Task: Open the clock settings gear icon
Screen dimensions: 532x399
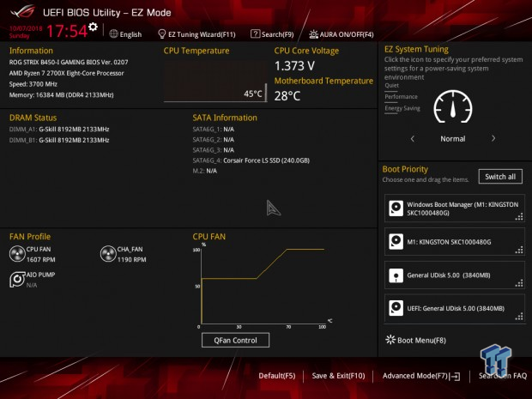Action: click(x=93, y=27)
